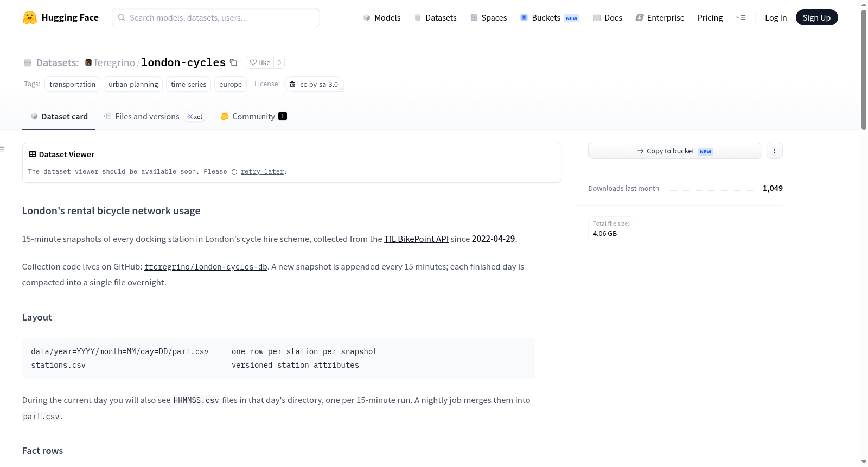Open the london-cycles dataset title link
The image size is (868, 467).
[x=183, y=62]
